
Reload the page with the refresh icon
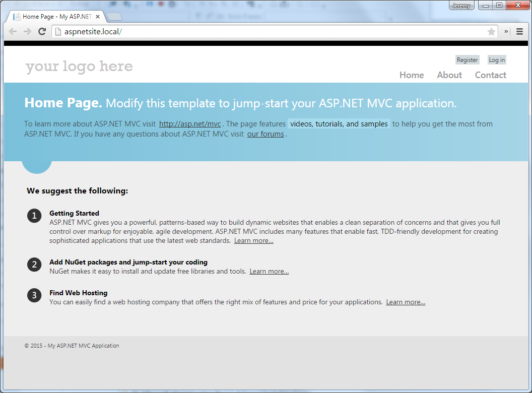click(x=42, y=31)
